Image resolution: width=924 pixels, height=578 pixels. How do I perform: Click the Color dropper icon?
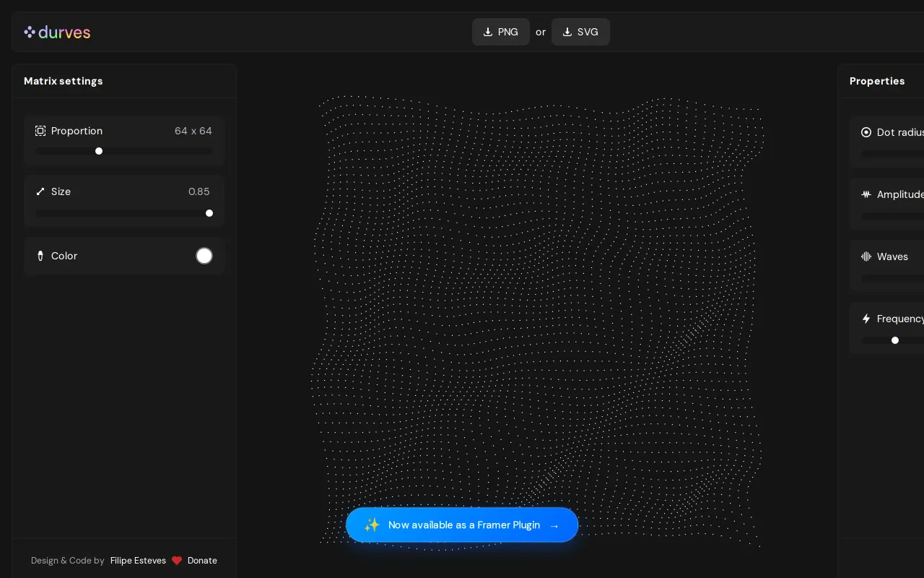coord(40,256)
